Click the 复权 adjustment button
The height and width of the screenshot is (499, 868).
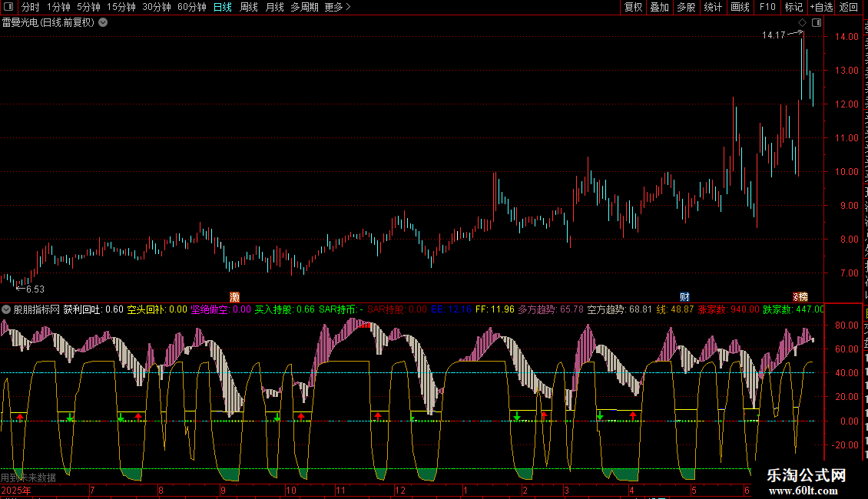633,7
